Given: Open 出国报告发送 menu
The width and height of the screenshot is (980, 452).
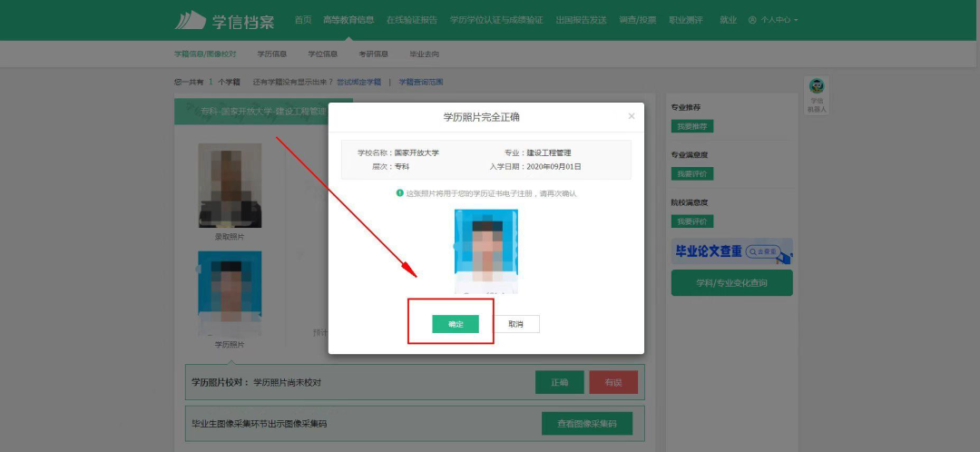Looking at the screenshot, I should pyautogui.click(x=582, y=20).
